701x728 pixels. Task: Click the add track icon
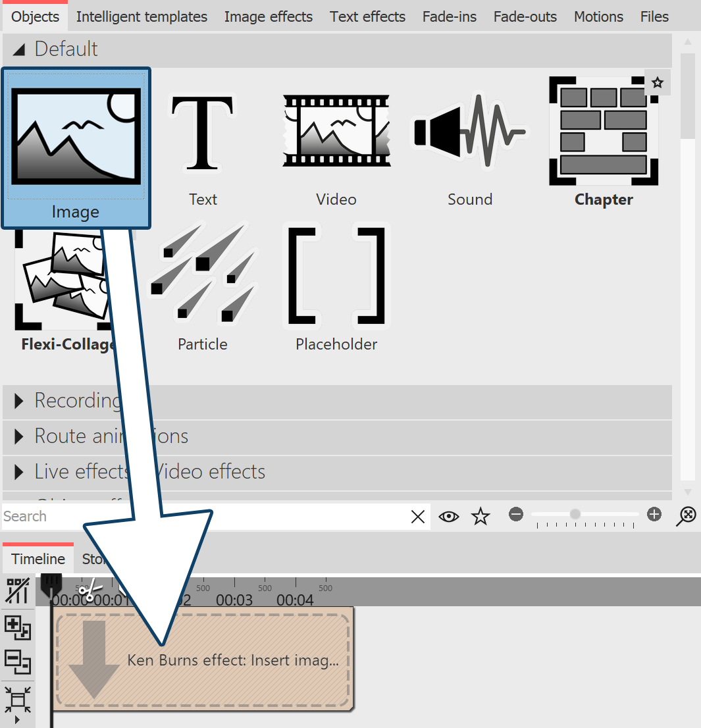tap(18, 628)
